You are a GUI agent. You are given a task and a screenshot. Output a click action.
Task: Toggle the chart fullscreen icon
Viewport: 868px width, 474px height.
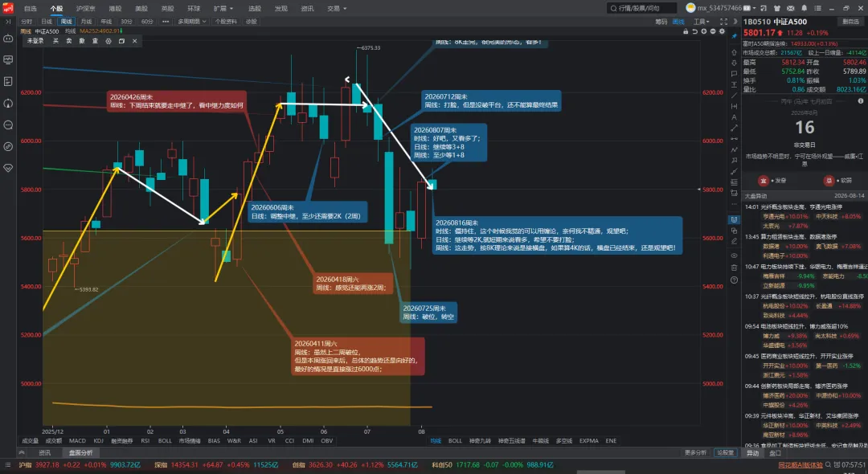click(x=723, y=22)
